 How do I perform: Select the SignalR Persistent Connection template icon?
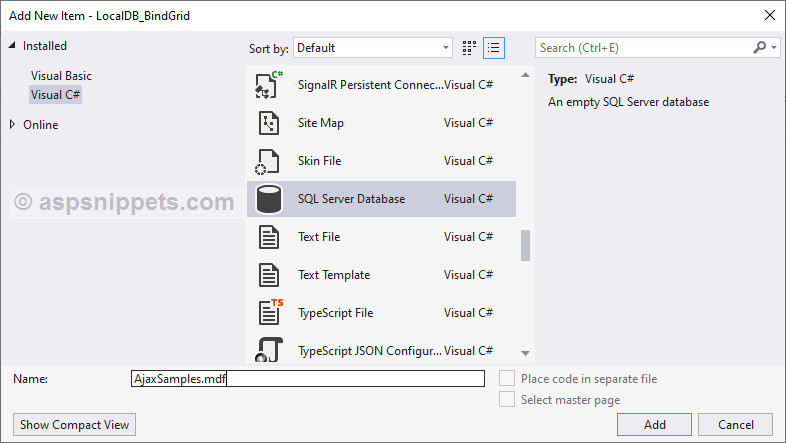click(269, 85)
